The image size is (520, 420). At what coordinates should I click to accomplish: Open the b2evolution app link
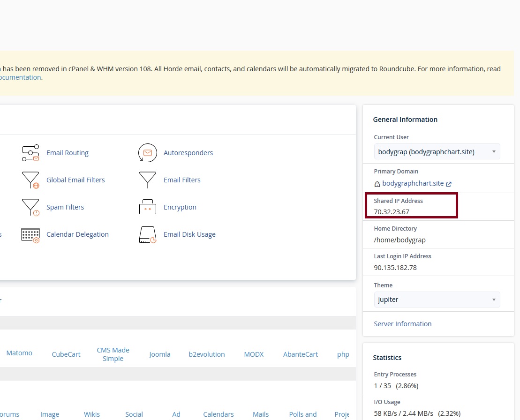207,354
